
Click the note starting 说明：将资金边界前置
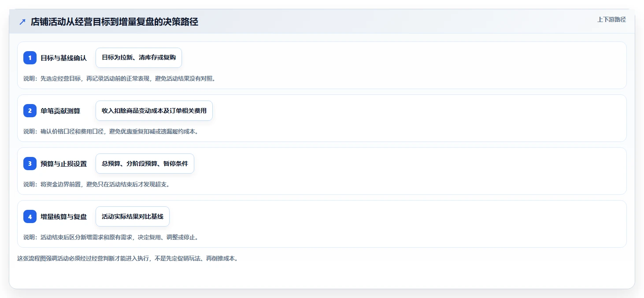click(96, 184)
